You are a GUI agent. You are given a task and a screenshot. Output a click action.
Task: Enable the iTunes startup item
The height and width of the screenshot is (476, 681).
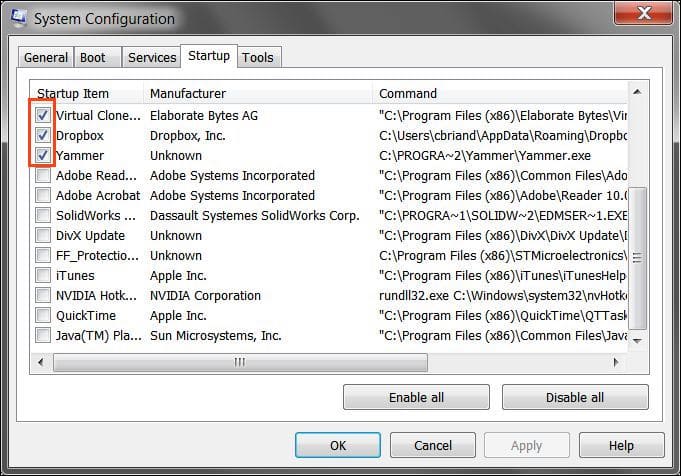pyautogui.click(x=43, y=275)
